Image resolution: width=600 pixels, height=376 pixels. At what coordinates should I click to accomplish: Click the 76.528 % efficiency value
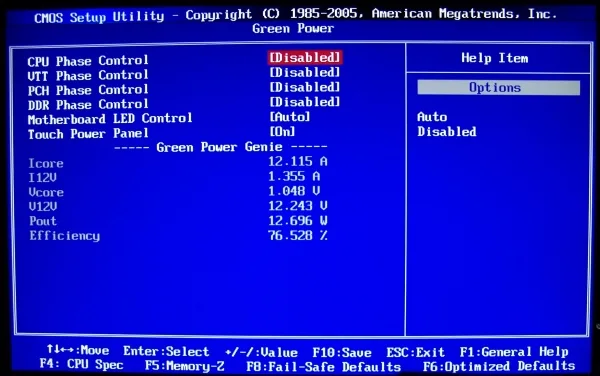pos(298,235)
